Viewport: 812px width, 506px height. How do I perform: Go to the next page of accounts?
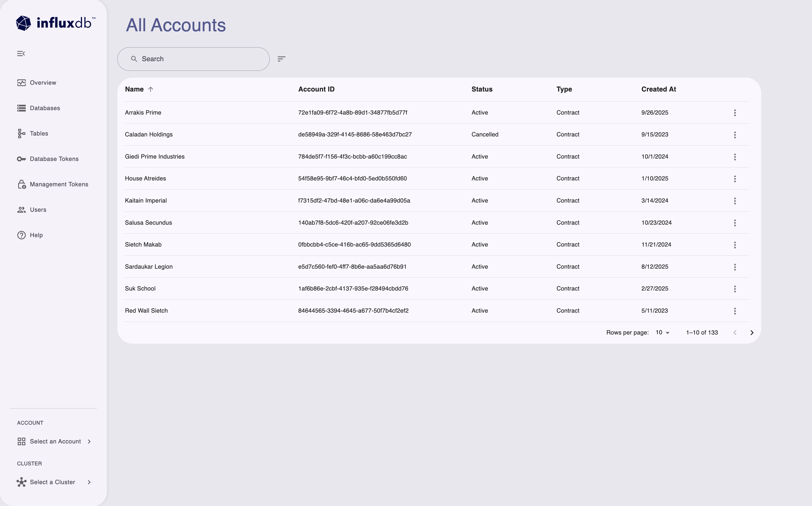pyautogui.click(x=752, y=332)
